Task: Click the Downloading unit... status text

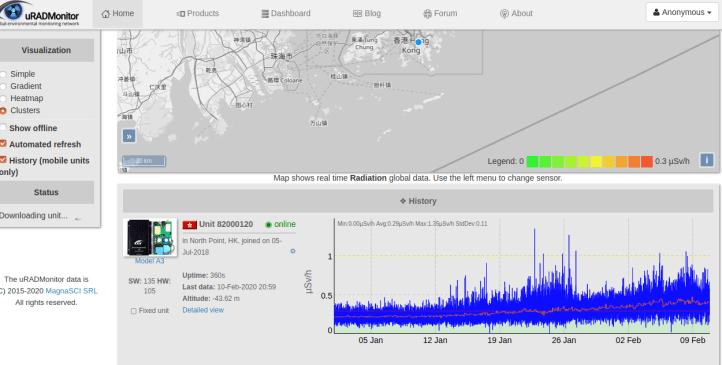Action: 34,215
